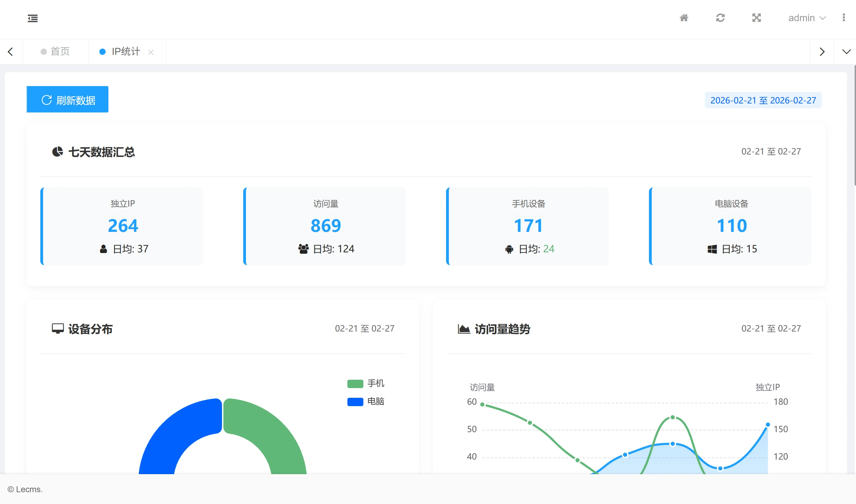The width and height of the screenshot is (856, 504).
Task: Switch to the 首页 tab
Action: coord(56,52)
